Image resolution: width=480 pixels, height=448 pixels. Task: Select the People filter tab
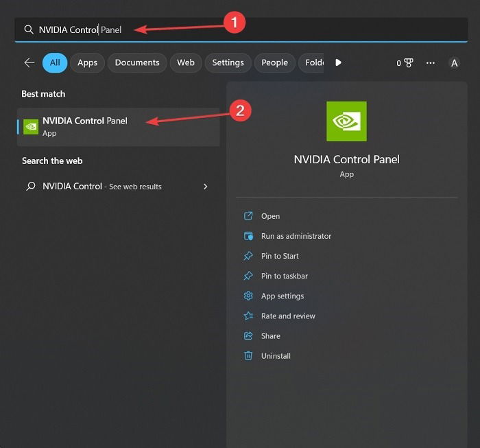[274, 63]
